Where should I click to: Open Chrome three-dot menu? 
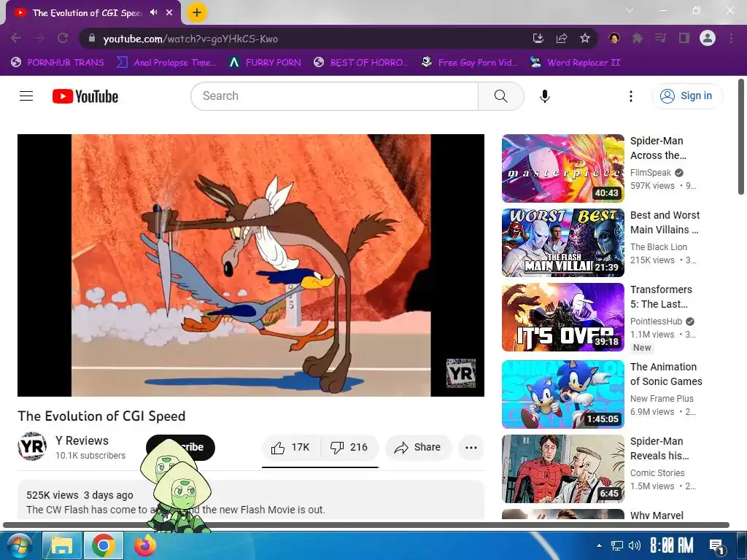tap(731, 39)
